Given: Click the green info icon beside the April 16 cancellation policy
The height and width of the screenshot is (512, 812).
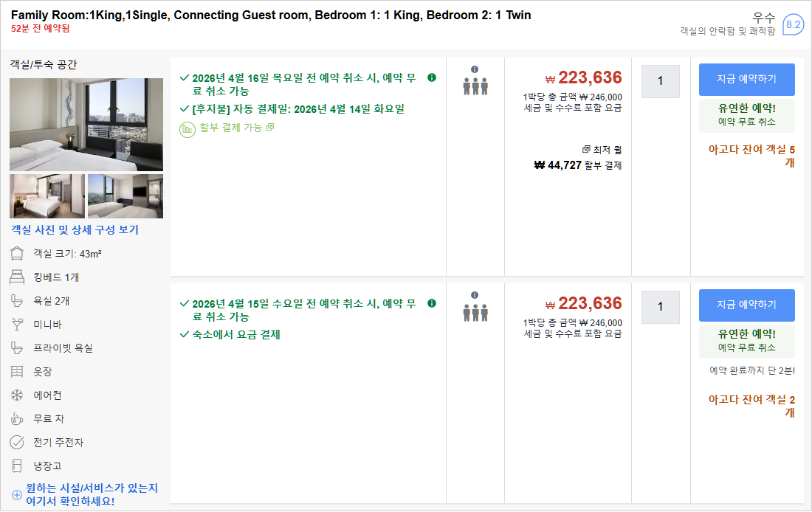Looking at the screenshot, I should (432, 77).
